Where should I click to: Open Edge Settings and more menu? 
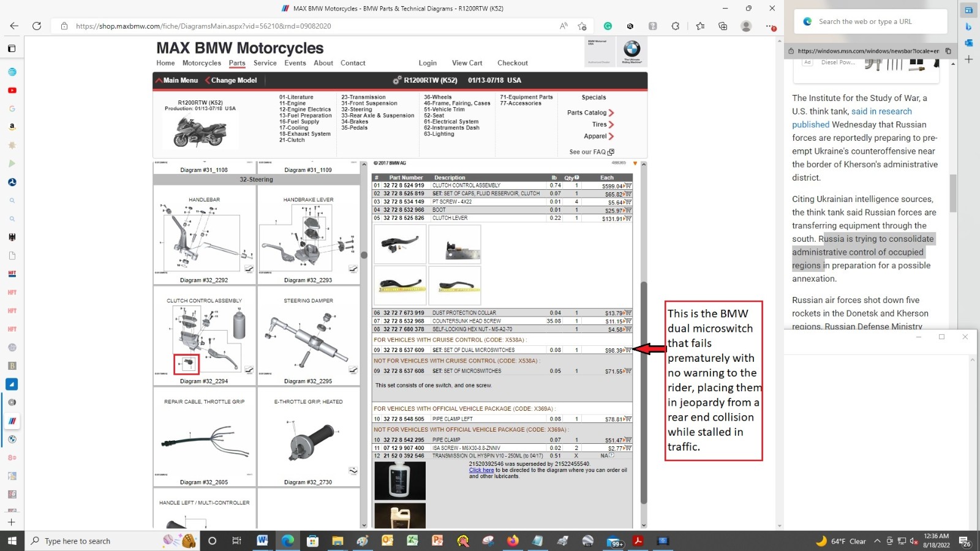point(770,26)
